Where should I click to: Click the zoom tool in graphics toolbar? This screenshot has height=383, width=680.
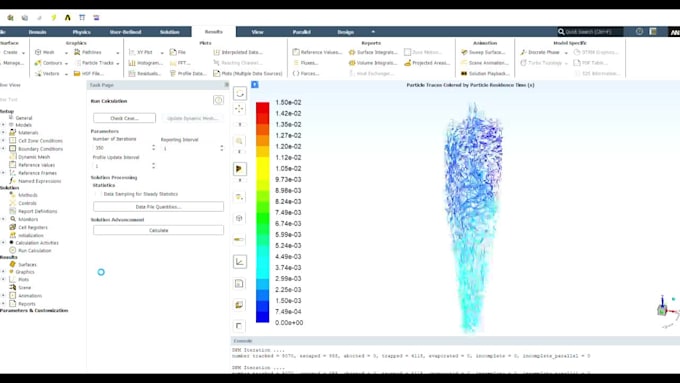click(239, 141)
